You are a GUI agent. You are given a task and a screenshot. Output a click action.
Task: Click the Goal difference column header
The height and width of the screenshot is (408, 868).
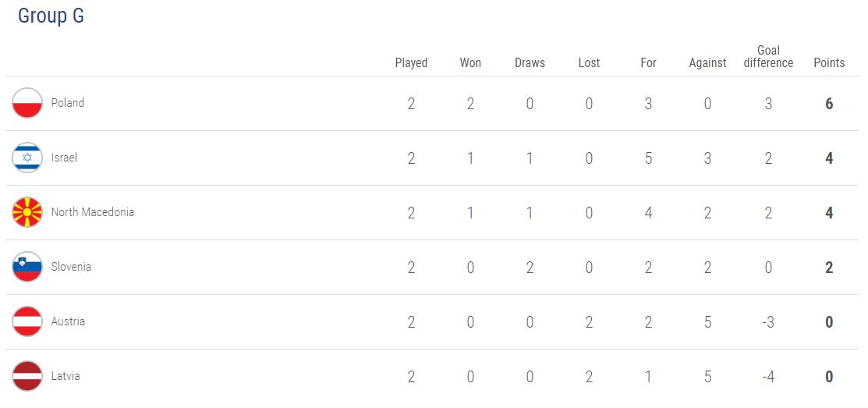coord(768,57)
